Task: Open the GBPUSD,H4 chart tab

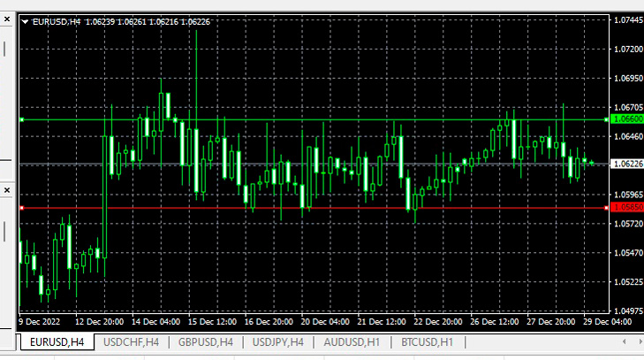Action: 205,341
